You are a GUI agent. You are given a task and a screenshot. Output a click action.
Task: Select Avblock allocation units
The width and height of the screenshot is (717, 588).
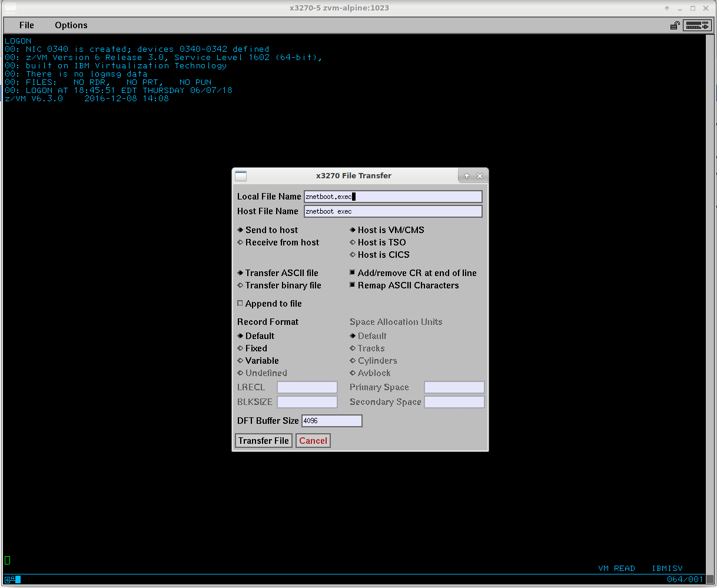371,373
